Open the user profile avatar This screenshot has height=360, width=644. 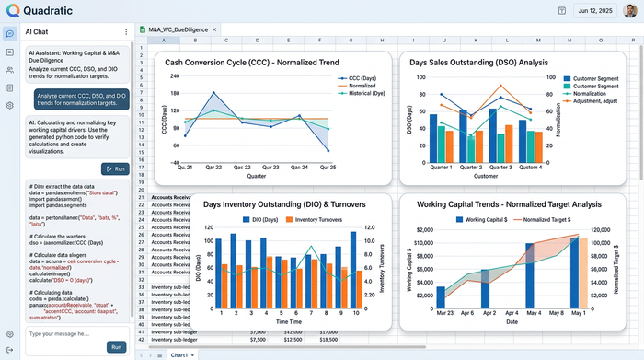[630, 11]
